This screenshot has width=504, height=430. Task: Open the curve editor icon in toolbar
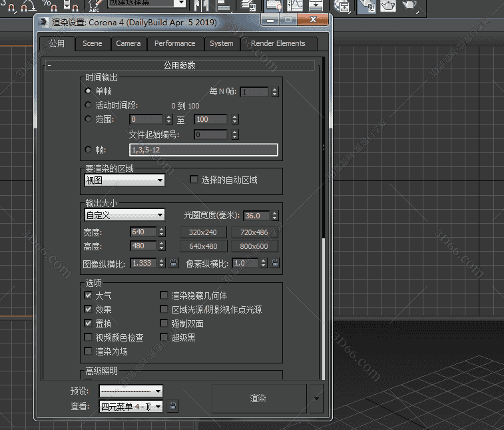click(x=295, y=6)
